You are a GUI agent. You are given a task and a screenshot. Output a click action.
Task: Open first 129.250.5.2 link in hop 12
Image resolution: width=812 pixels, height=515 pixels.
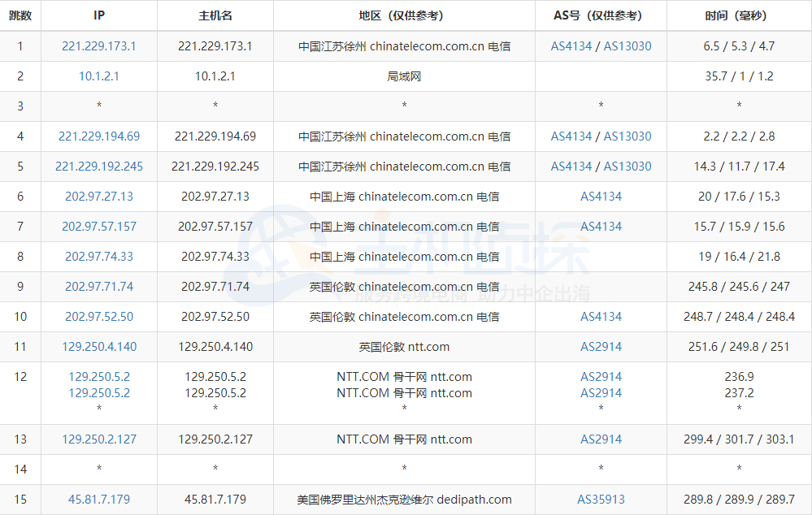tap(98, 377)
